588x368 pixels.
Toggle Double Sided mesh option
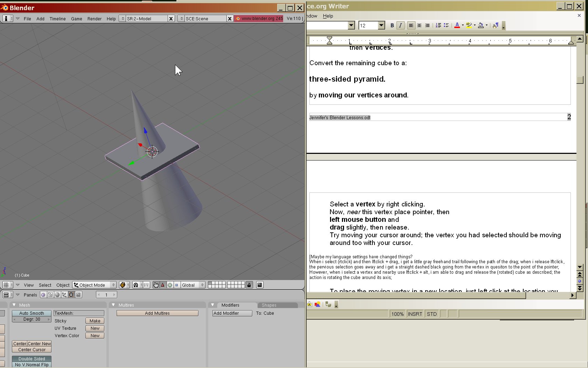point(31,359)
